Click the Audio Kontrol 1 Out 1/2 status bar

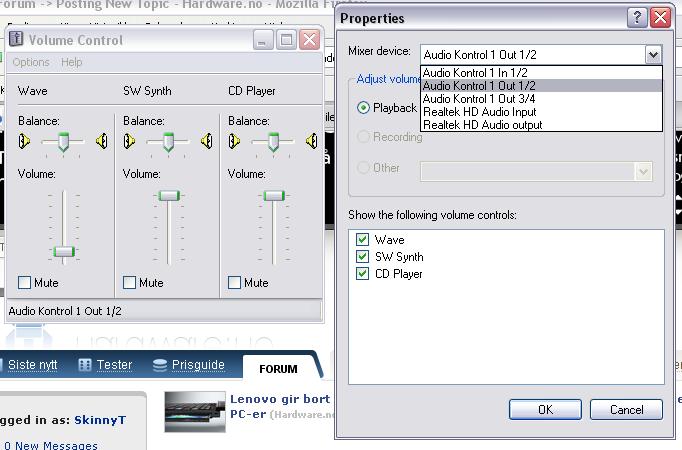(x=164, y=311)
